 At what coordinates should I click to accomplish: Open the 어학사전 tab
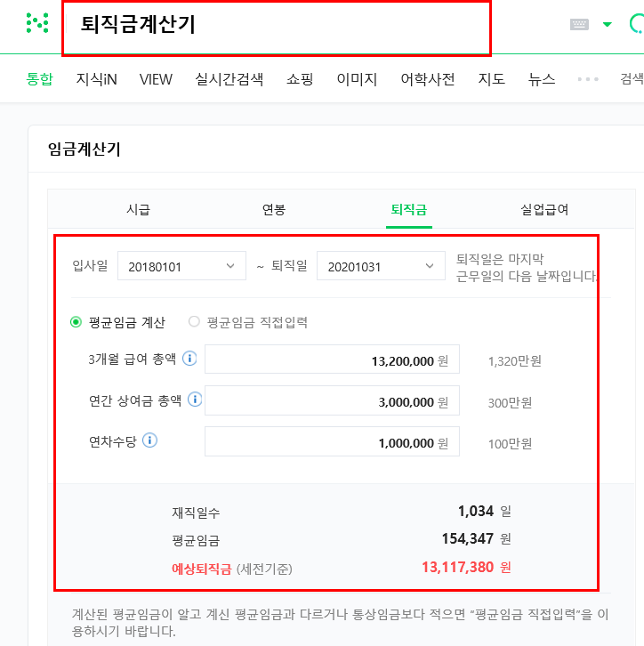tap(428, 78)
